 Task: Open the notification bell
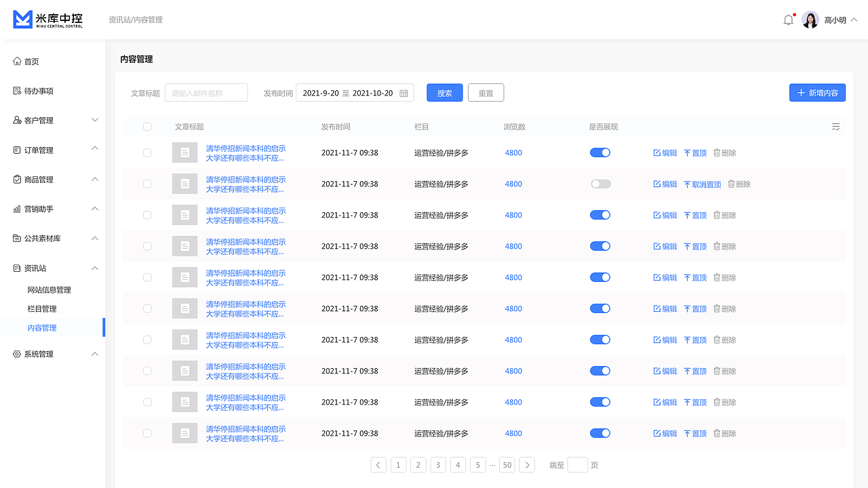[x=788, y=20]
